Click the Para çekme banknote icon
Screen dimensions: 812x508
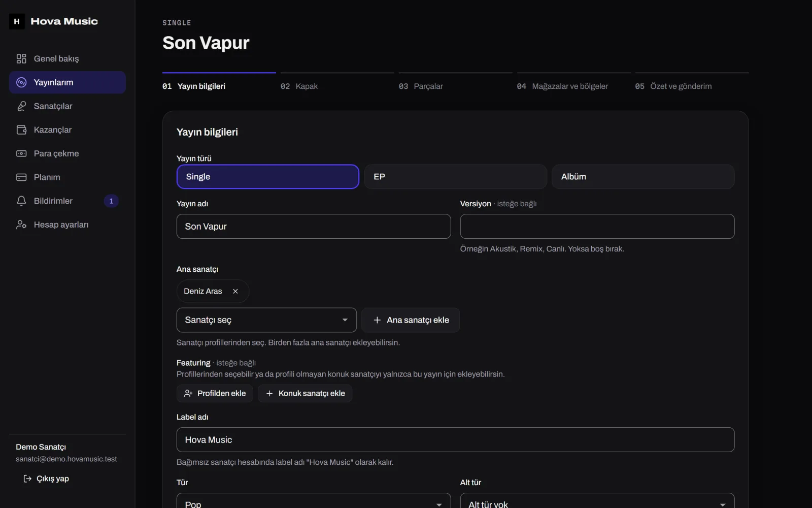pyautogui.click(x=21, y=153)
